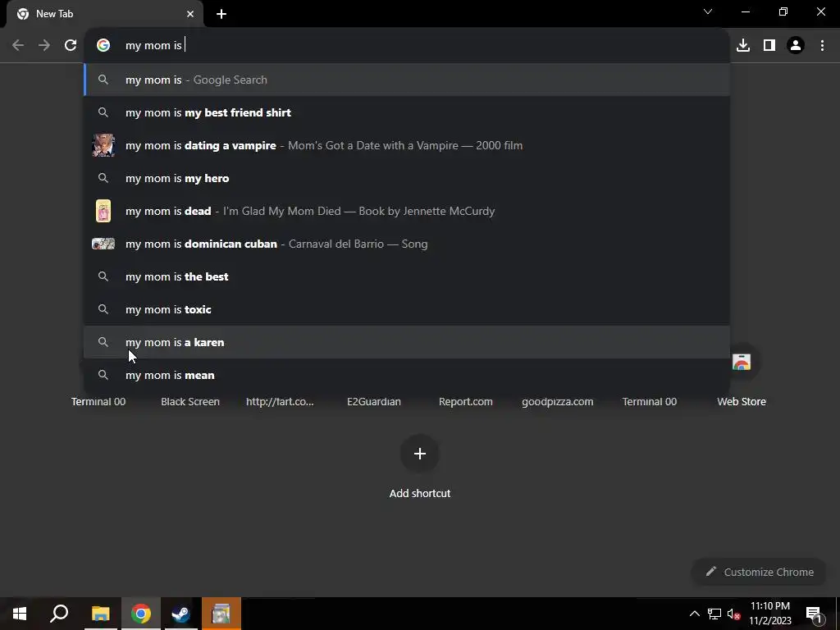Select 'my mom is a karen' suggestion

click(407, 342)
